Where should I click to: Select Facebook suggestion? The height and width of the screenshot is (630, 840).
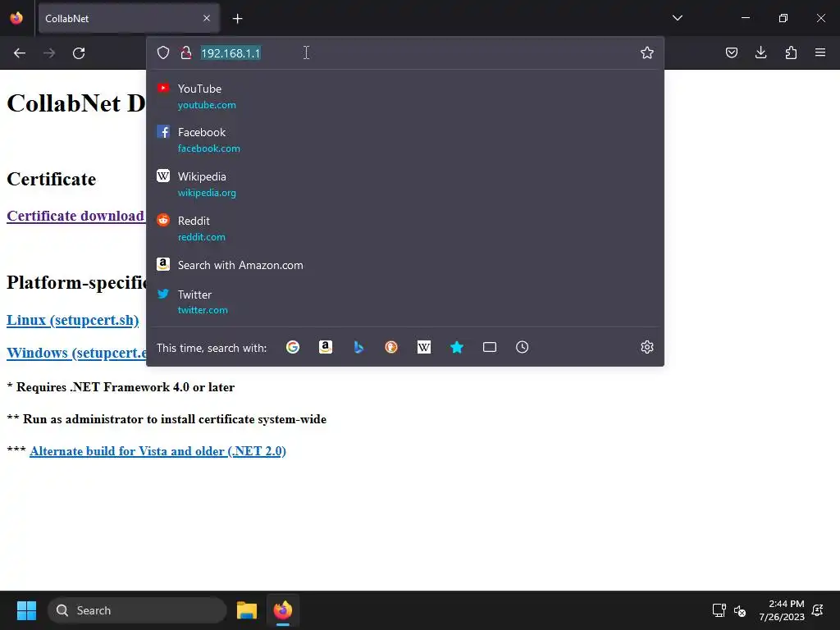click(x=405, y=139)
